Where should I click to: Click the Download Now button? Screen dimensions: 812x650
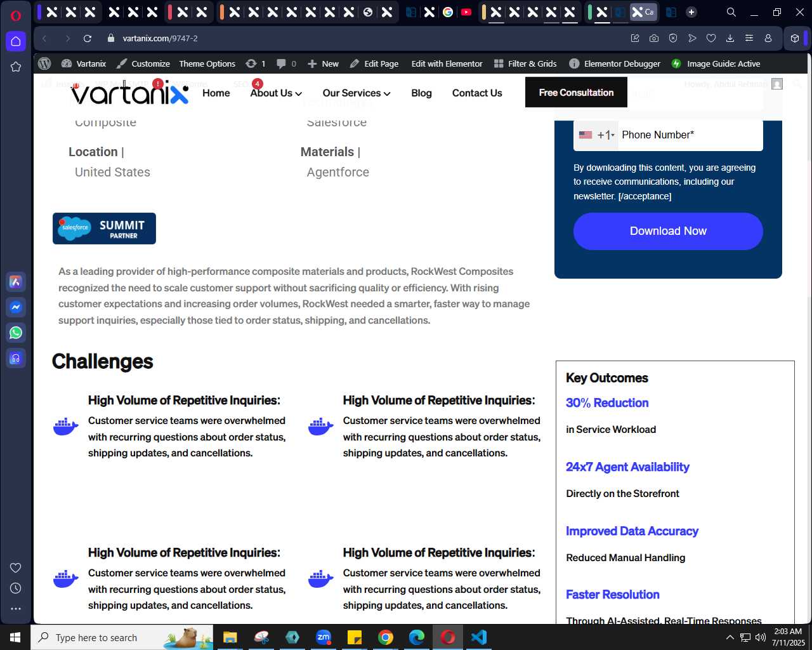click(x=668, y=231)
